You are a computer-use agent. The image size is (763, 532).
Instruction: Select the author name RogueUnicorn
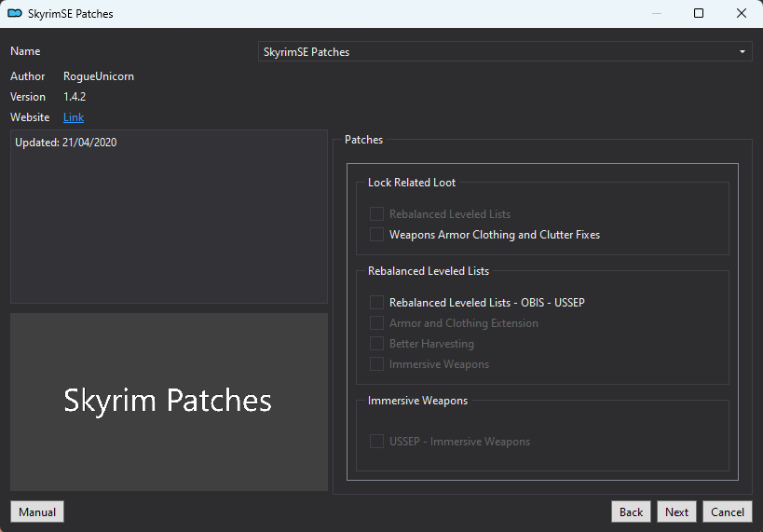point(99,76)
